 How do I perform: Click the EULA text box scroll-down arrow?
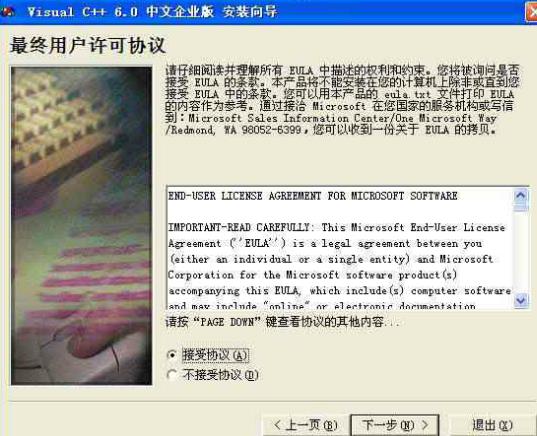(521, 300)
